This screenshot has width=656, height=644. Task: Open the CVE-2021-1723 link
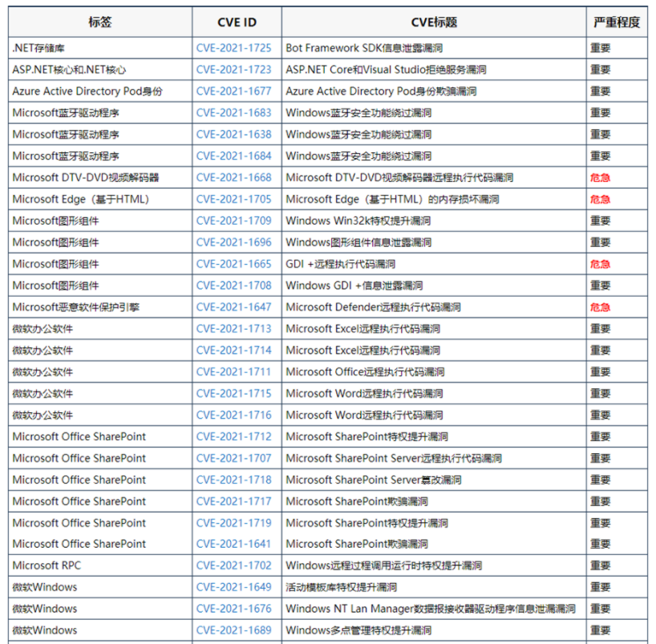[x=233, y=70]
